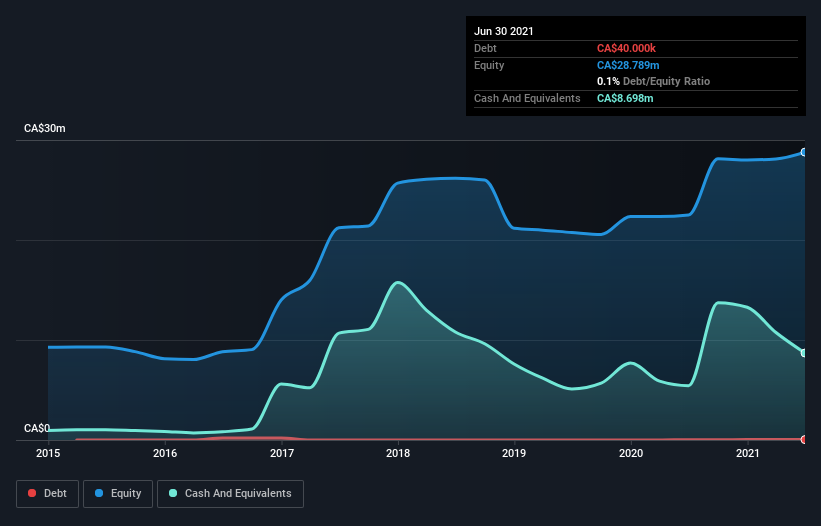This screenshot has height=526, width=821.
Task: Click the Jun 30 2021 tooltip date
Action: click(x=504, y=31)
